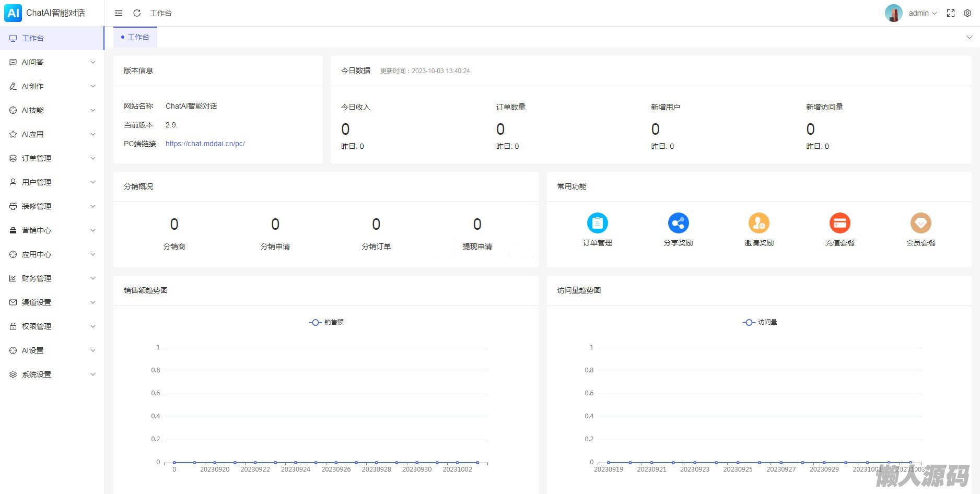Open the admin user dropdown
Image resolution: width=980 pixels, height=494 pixels.
(922, 13)
